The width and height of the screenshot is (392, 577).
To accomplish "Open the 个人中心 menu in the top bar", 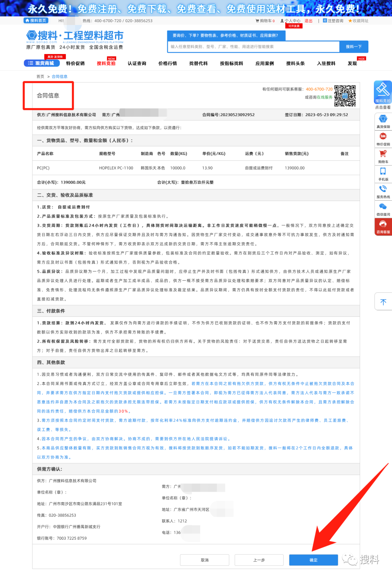I will point(290,21).
